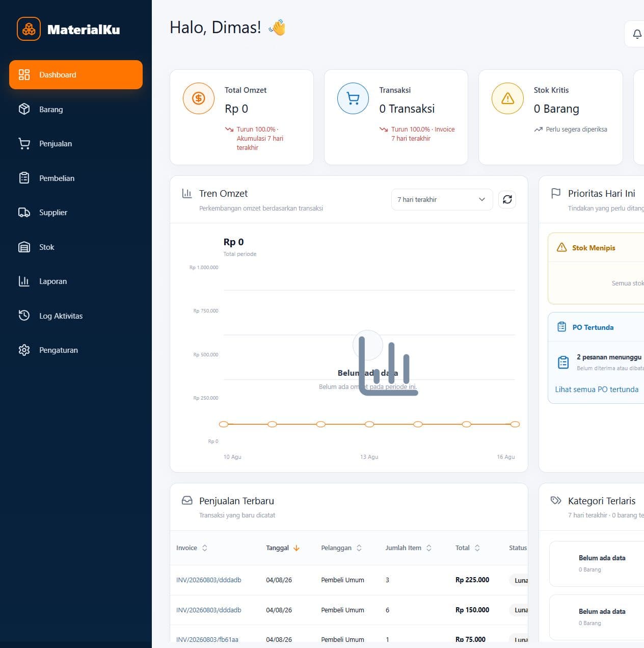Click the Penjualan Terbaru inbox icon
The height and width of the screenshot is (648, 644).
pos(187,501)
